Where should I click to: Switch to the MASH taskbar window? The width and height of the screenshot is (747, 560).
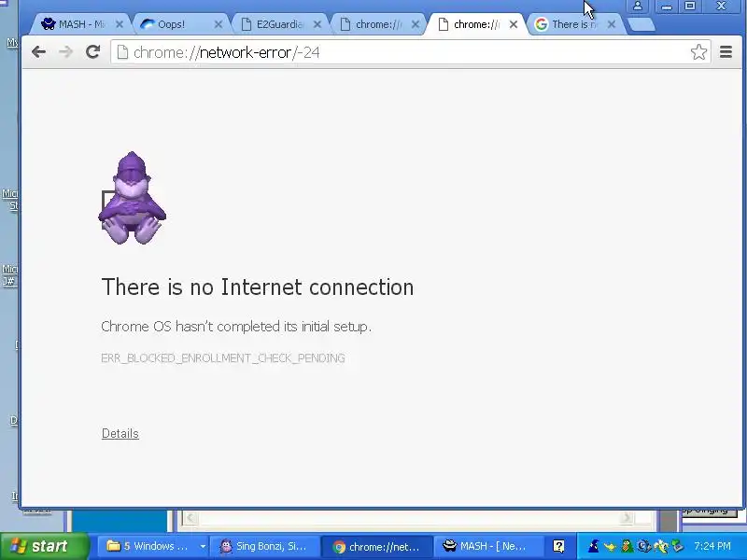(x=488, y=546)
